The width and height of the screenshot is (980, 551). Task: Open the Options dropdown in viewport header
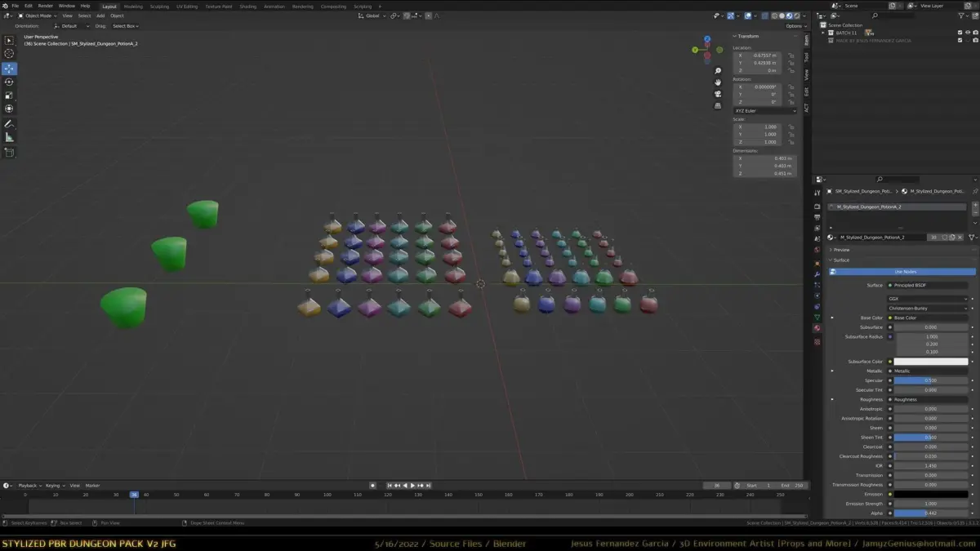pos(796,26)
